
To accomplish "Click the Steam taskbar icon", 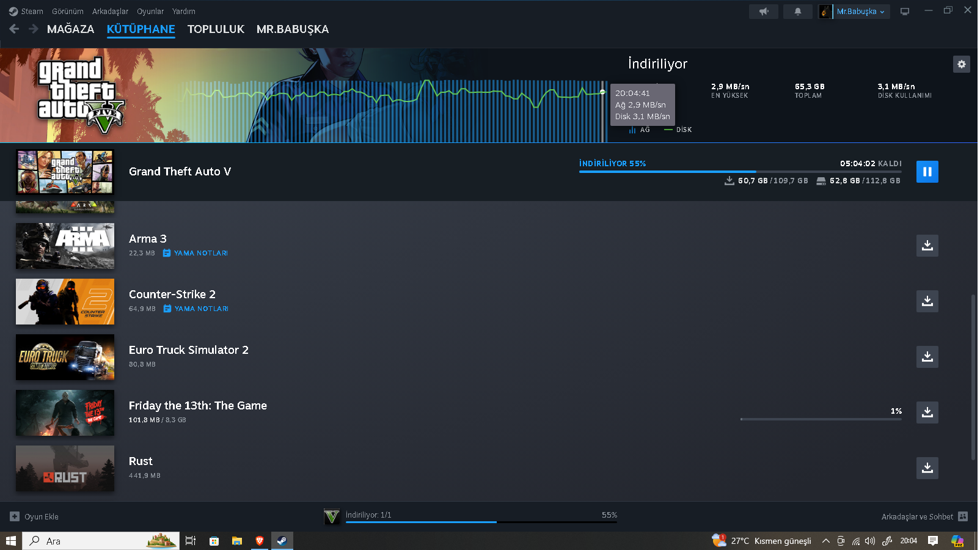I will coord(282,541).
